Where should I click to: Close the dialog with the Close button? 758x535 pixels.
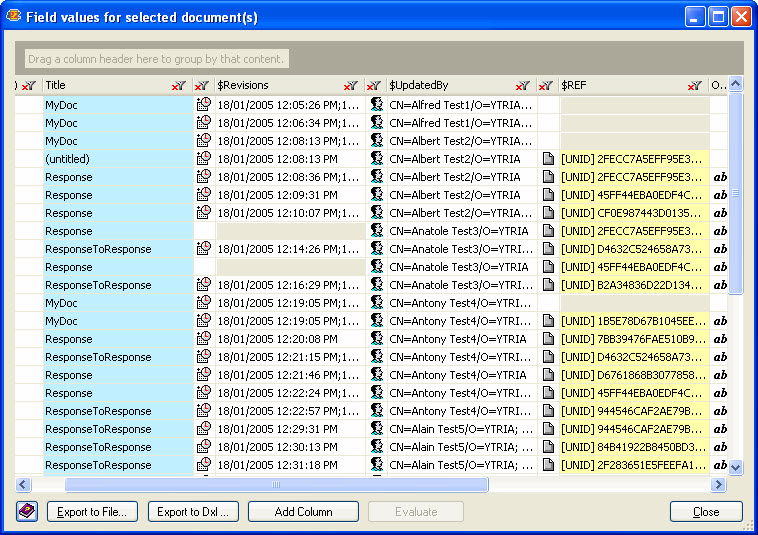click(706, 512)
